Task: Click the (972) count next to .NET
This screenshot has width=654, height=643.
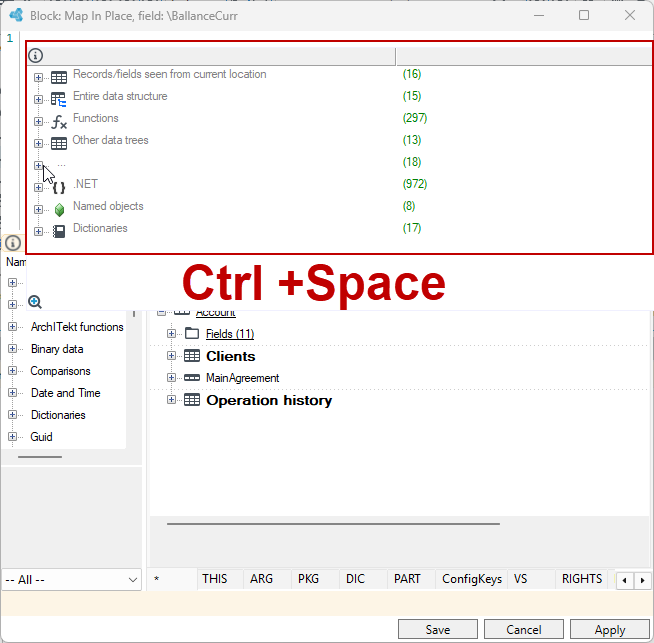Action: pos(415,184)
